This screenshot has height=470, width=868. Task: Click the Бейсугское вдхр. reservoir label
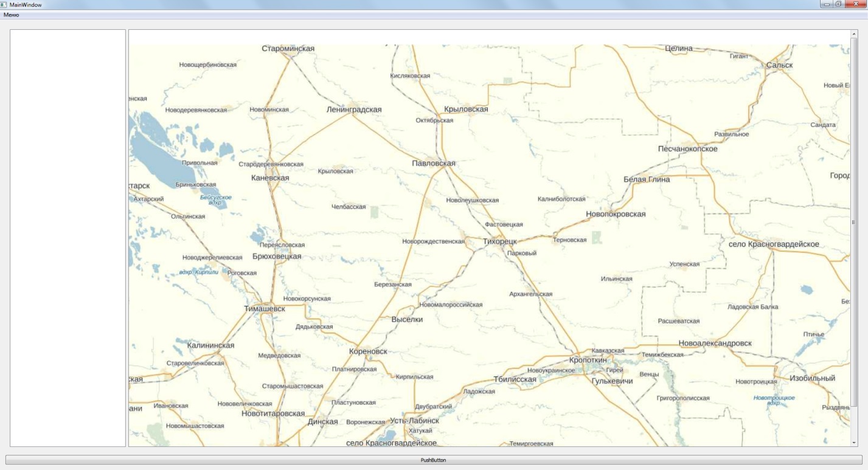click(216, 200)
